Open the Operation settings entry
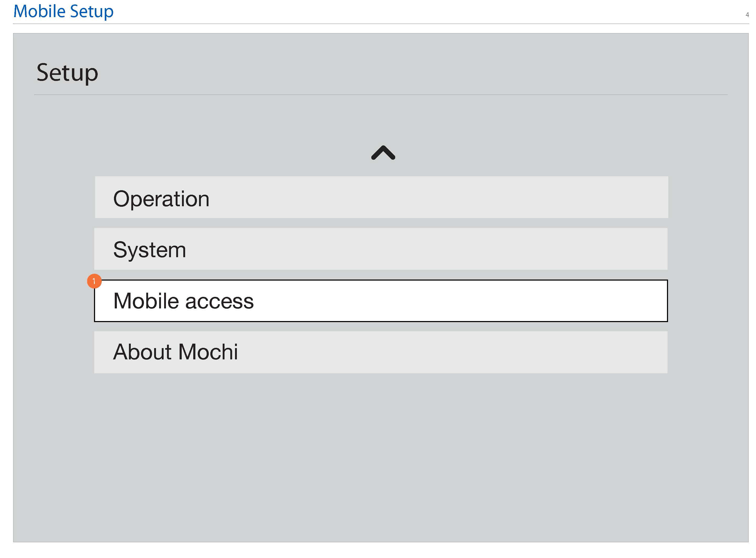Screen dimensions: 756x558 click(381, 197)
